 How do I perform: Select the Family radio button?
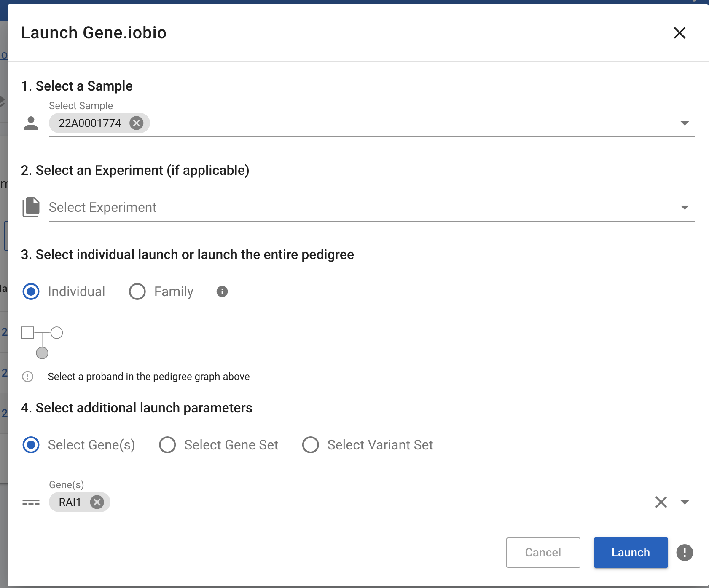[137, 291]
